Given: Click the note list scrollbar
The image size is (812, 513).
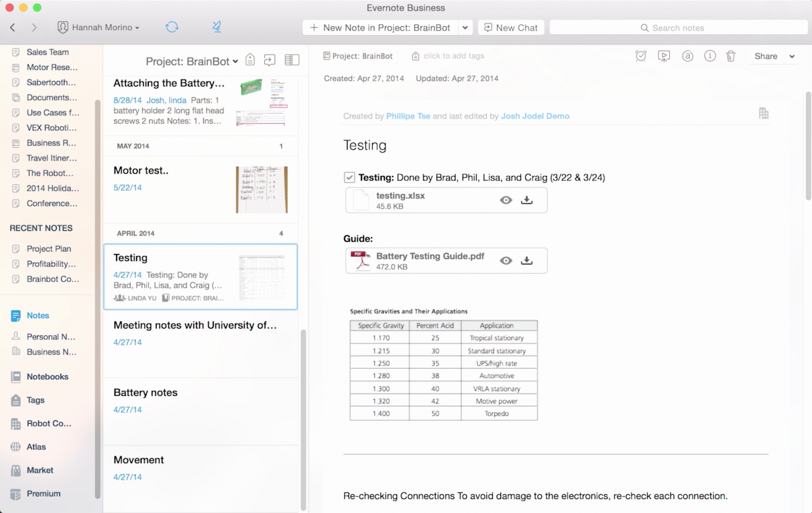Looking at the screenshot, I should pos(303,420).
